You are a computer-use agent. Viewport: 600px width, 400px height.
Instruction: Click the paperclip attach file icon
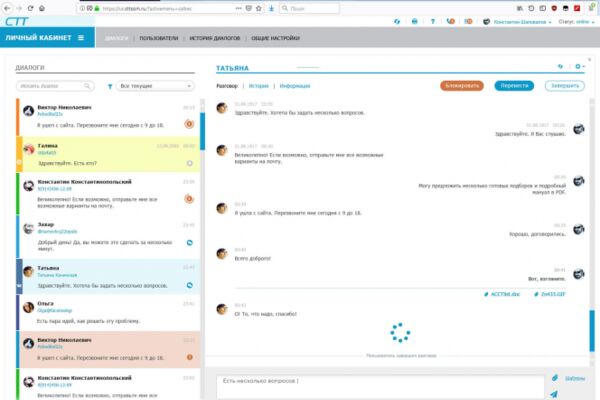click(555, 378)
